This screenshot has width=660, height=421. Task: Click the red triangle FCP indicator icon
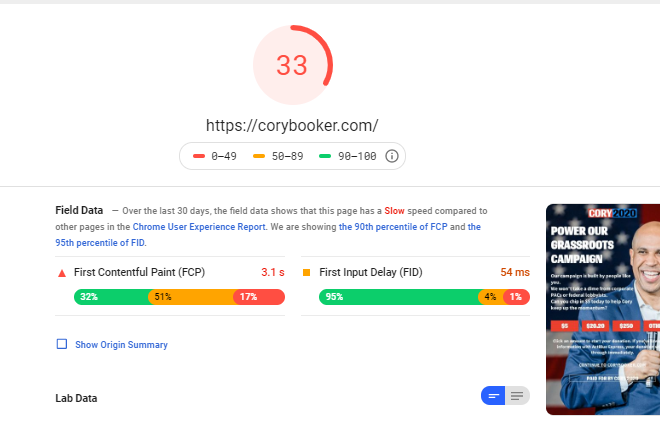click(x=62, y=273)
